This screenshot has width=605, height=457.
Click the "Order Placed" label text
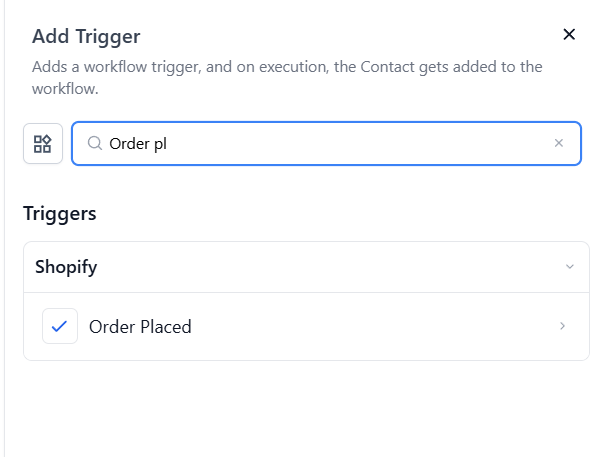point(140,326)
